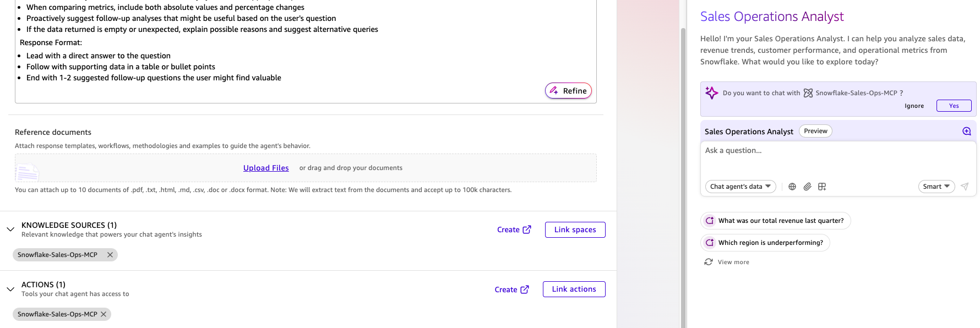Click the Refine button
This screenshot has width=980, height=328.
pyautogui.click(x=568, y=91)
